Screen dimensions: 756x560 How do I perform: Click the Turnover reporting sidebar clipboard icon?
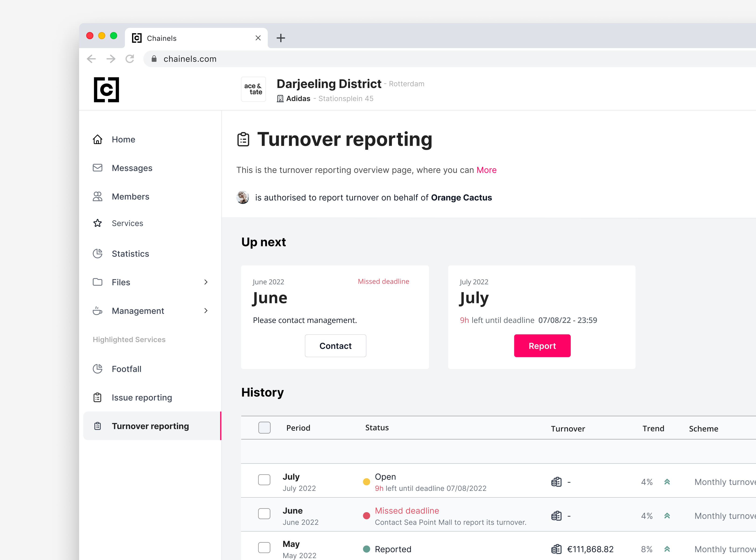tap(98, 426)
